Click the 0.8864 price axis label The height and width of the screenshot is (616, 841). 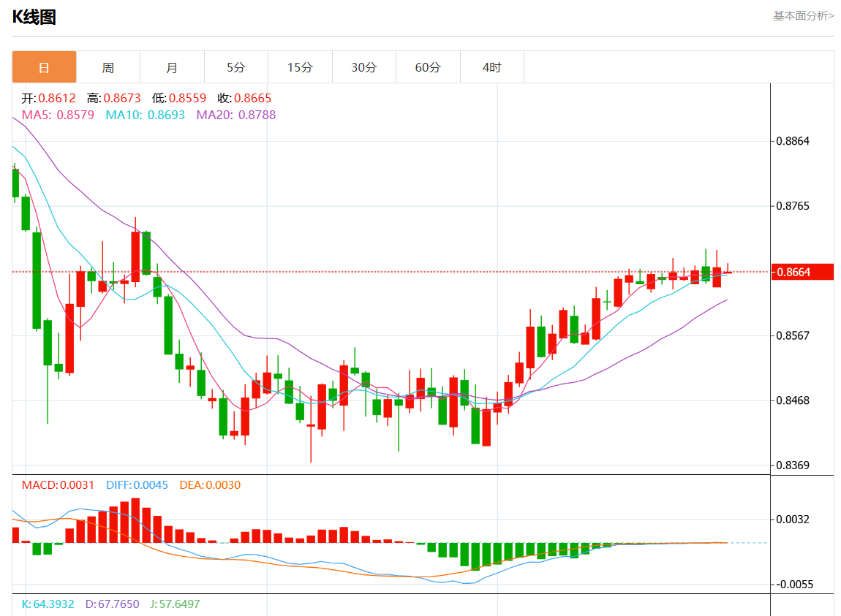[x=793, y=141]
